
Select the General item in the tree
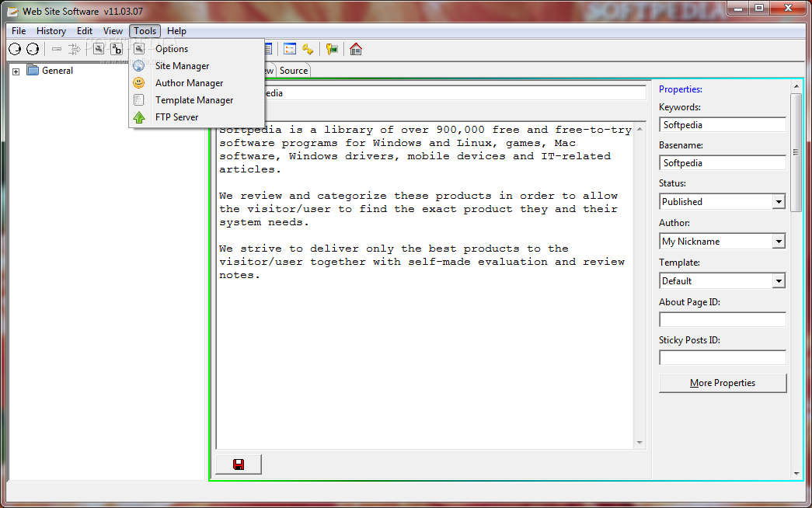pos(57,71)
